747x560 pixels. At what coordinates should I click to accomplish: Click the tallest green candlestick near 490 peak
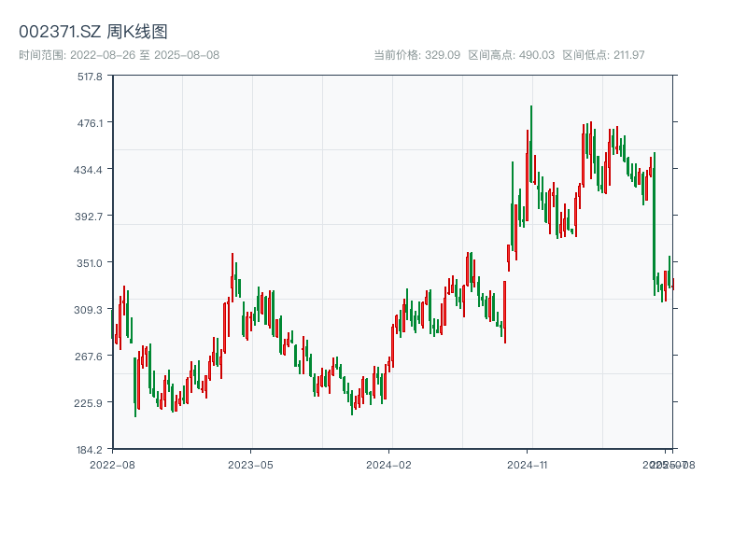pos(531,144)
